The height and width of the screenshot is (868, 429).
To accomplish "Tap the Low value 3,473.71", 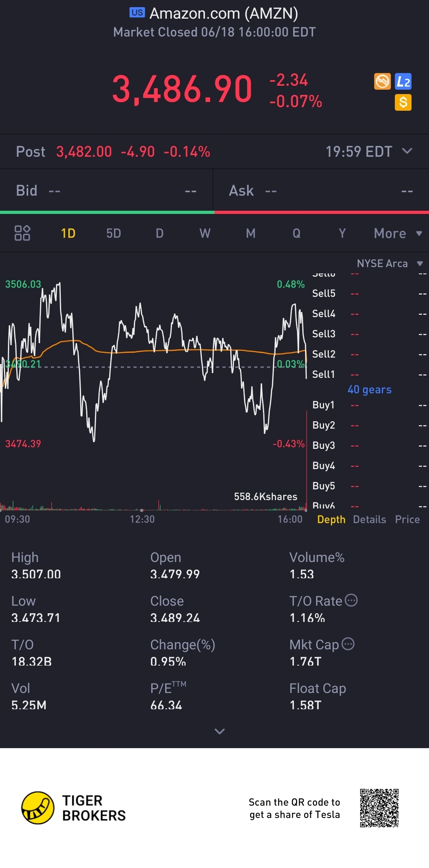I will (x=36, y=618).
